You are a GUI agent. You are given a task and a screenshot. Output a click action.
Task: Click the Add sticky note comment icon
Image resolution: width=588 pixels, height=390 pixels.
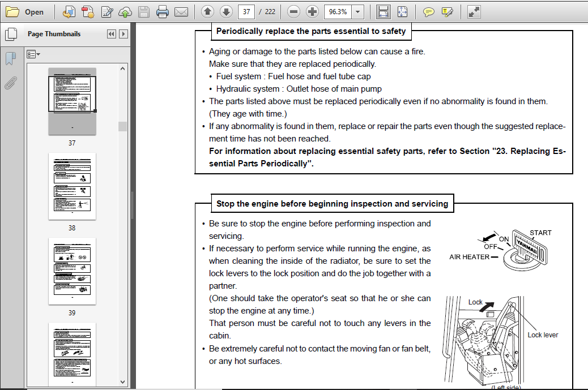(429, 12)
